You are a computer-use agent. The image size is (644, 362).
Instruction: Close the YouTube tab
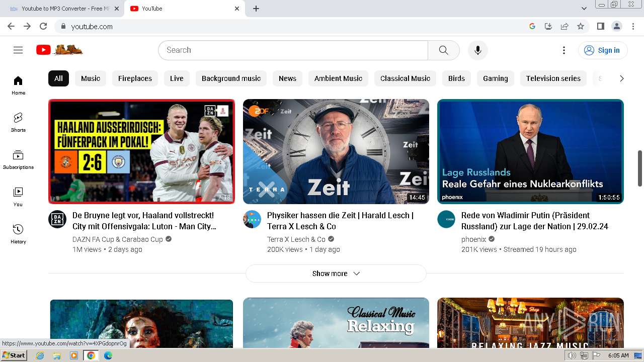237,9
